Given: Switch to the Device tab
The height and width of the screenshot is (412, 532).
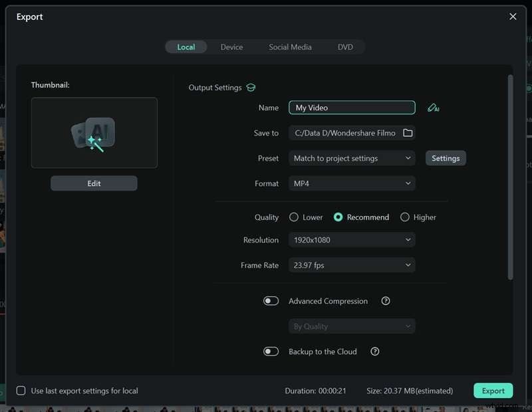Looking at the screenshot, I should tap(232, 47).
